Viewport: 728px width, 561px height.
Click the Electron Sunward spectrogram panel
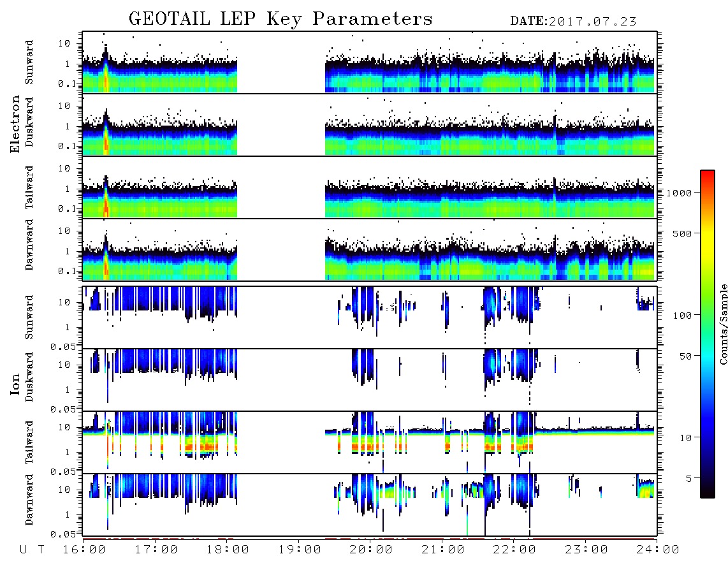pyautogui.click(x=370, y=62)
